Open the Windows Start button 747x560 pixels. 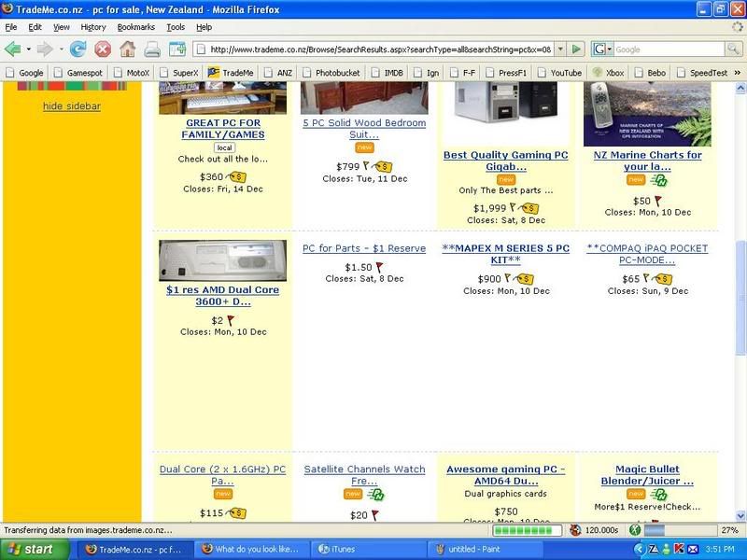click(x=35, y=550)
